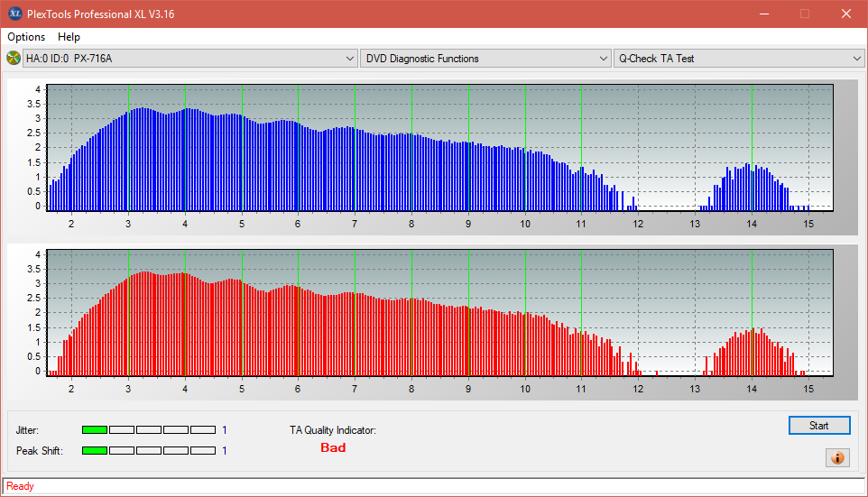This screenshot has width=868, height=497.
Task: Expand the Q-Check TA Test dropdown
Action: [738, 58]
